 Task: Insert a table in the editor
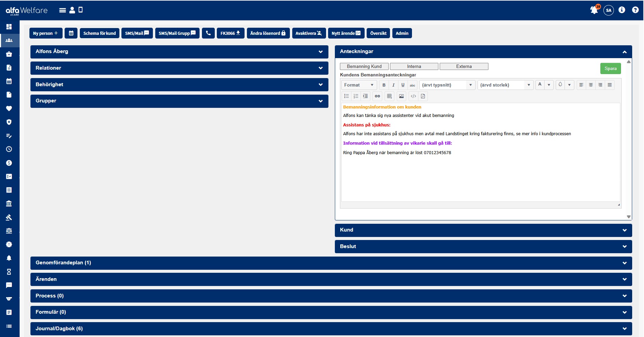389,96
